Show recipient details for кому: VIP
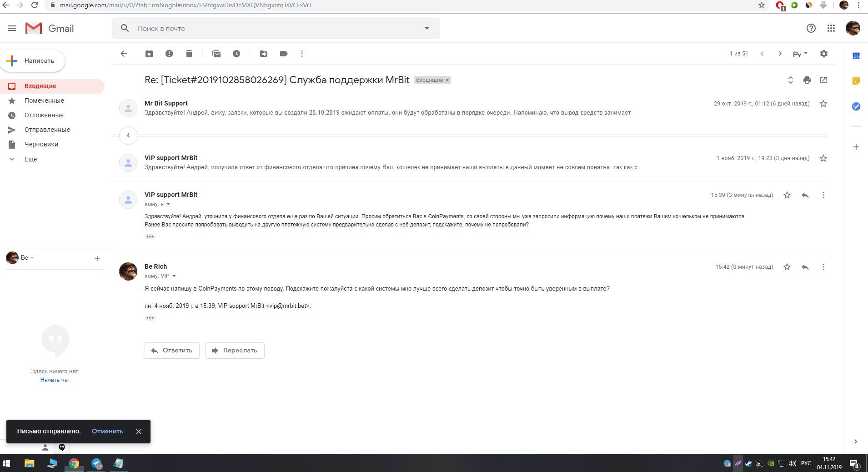 (x=174, y=276)
